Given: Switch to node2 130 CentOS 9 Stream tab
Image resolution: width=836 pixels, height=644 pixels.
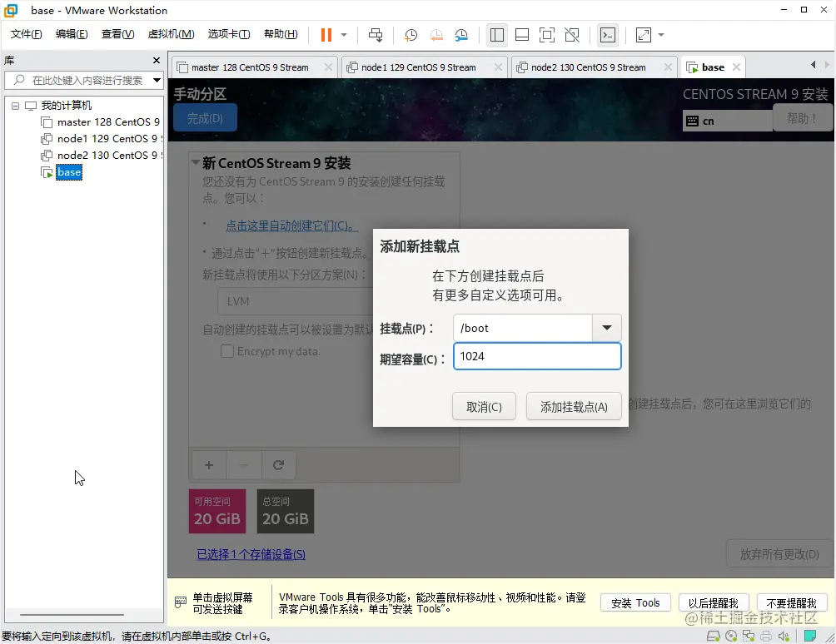Looking at the screenshot, I should click(588, 67).
